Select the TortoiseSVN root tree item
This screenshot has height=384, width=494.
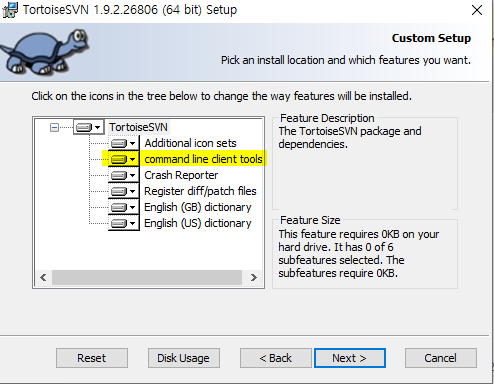(x=138, y=127)
